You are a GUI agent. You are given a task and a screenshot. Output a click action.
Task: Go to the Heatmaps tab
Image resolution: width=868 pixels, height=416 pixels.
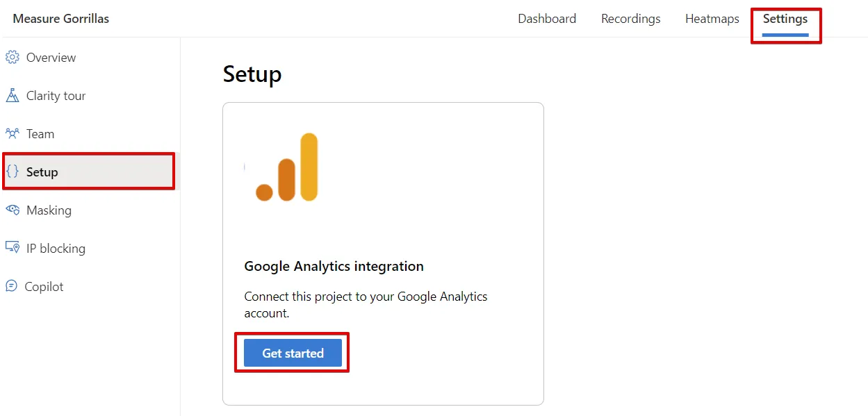tap(712, 19)
